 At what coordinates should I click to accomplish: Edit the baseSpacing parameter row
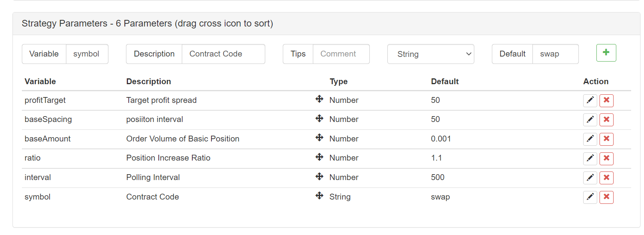pyautogui.click(x=590, y=120)
